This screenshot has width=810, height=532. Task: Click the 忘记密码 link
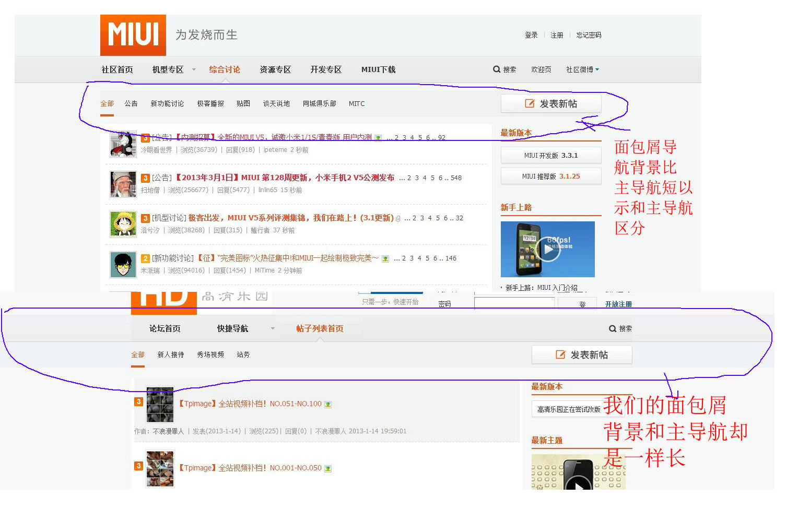[x=588, y=34]
